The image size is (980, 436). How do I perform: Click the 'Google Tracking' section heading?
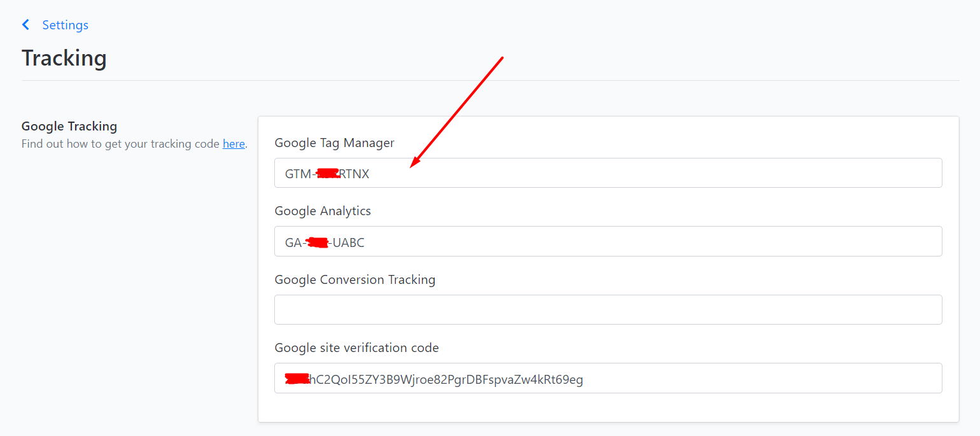coord(69,126)
